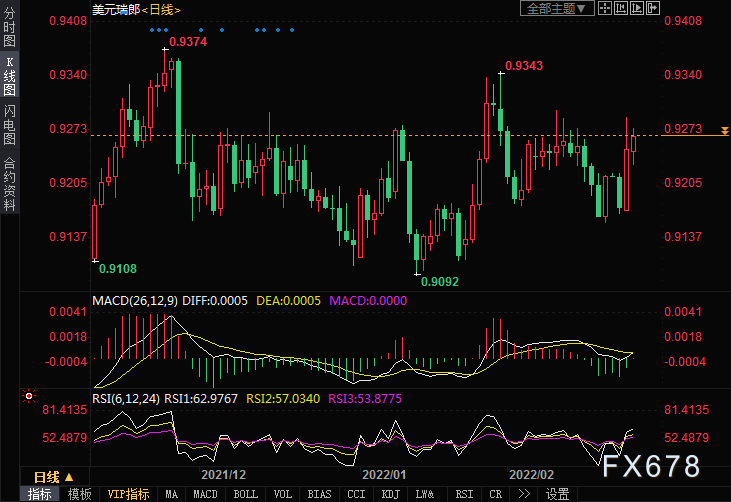
Task: Select the VIP指标 tab
Action: 128,494
